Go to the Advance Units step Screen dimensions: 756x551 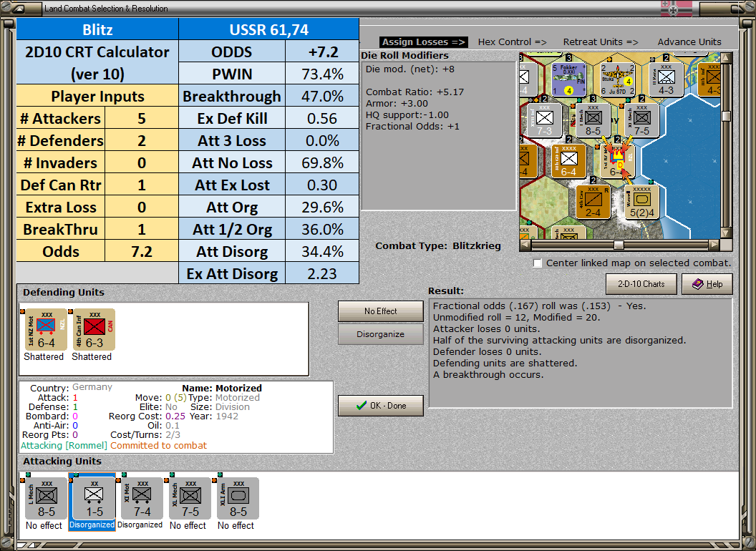[689, 42]
